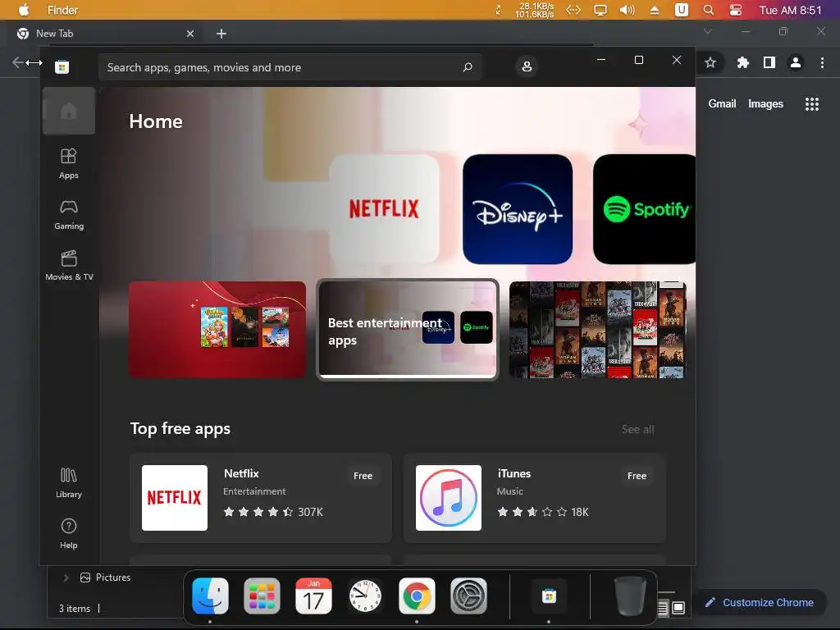The width and height of the screenshot is (840, 630).
Task: Open a new Chrome tab with plus button
Action: coord(221,34)
